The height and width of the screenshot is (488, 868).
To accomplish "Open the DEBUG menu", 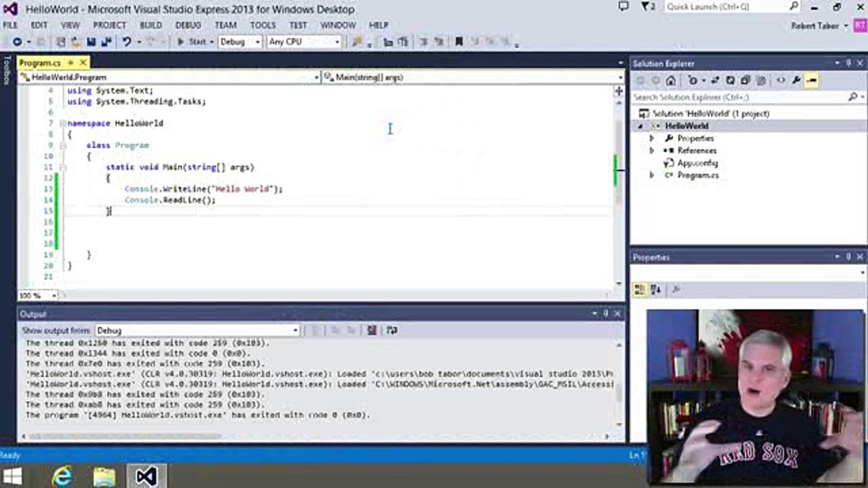I will (x=188, y=25).
